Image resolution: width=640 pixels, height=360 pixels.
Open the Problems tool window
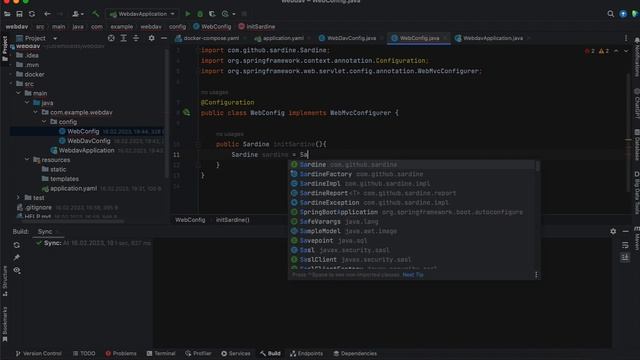121,353
